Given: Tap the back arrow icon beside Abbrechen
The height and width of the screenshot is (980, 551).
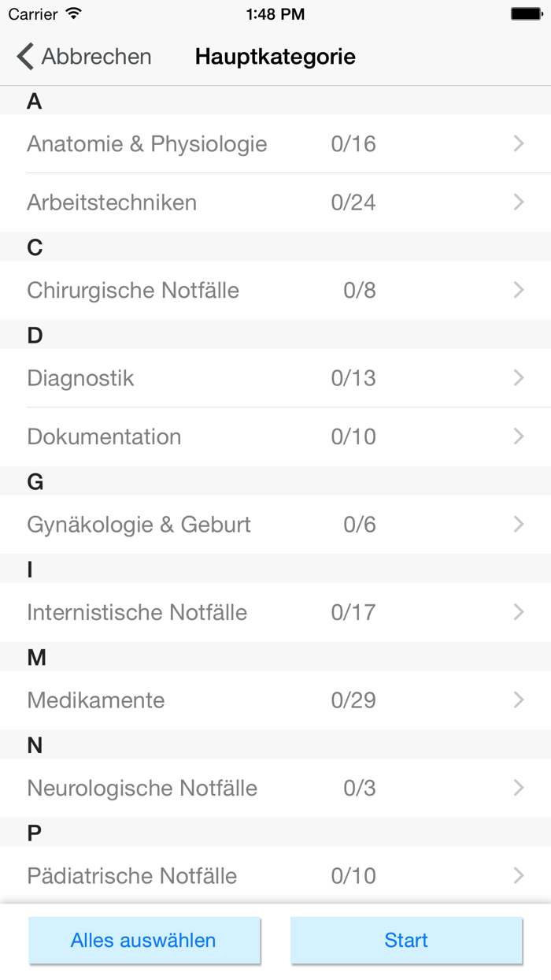Looking at the screenshot, I should [x=23, y=56].
